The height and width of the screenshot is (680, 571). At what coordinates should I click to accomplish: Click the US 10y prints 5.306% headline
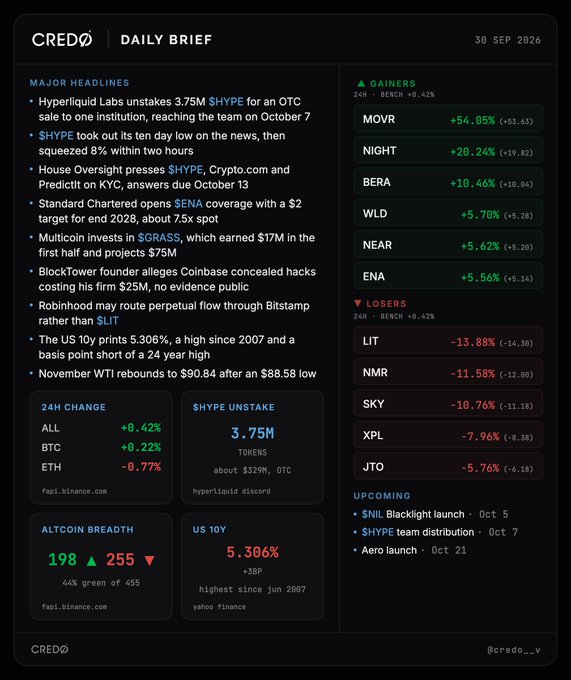coord(166,347)
